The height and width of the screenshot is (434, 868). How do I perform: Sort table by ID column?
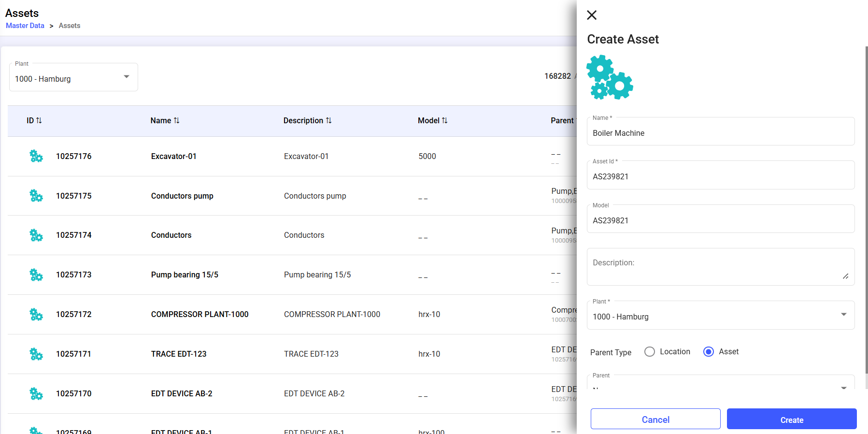(x=34, y=120)
